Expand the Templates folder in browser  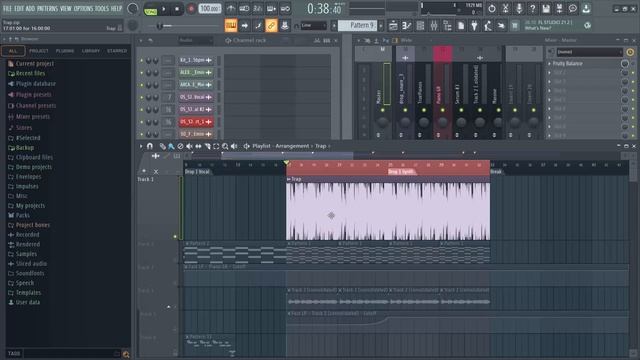point(24,293)
